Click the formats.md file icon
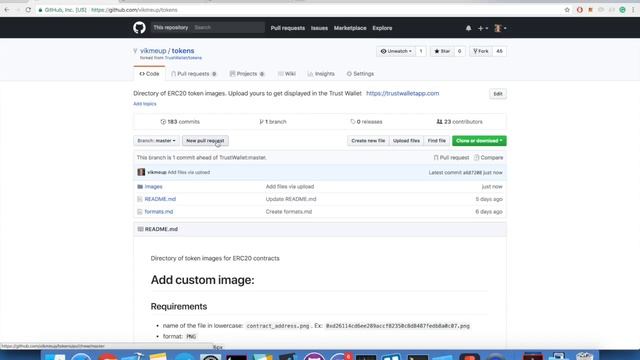 pos(140,212)
